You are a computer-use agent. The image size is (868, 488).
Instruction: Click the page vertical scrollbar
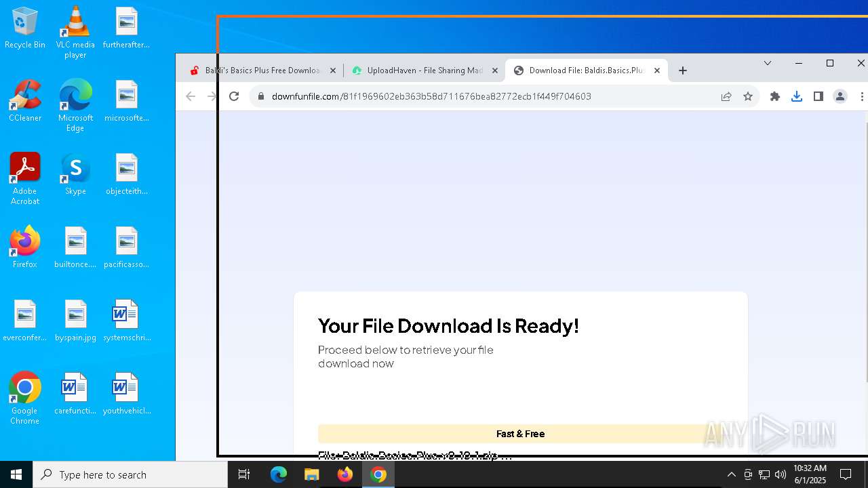tap(865, 251)
